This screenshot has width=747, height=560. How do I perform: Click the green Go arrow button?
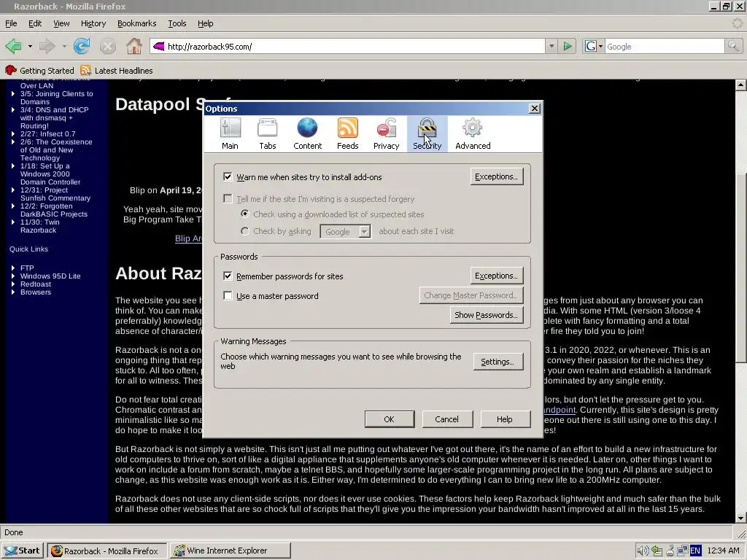568,46
